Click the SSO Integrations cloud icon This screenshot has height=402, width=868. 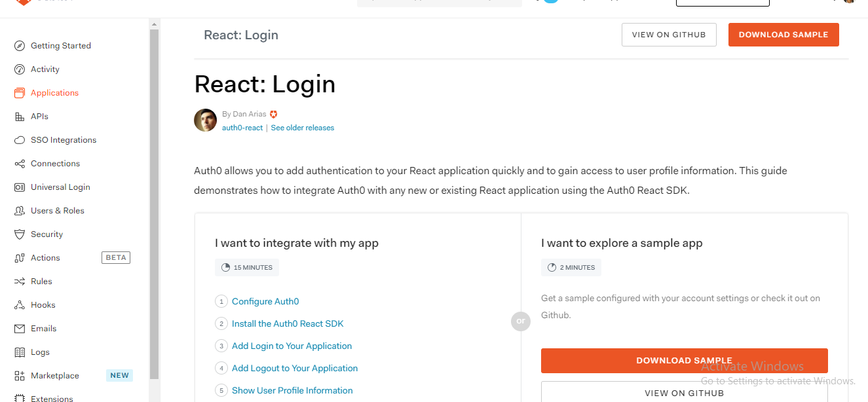[x=20, y=140]
